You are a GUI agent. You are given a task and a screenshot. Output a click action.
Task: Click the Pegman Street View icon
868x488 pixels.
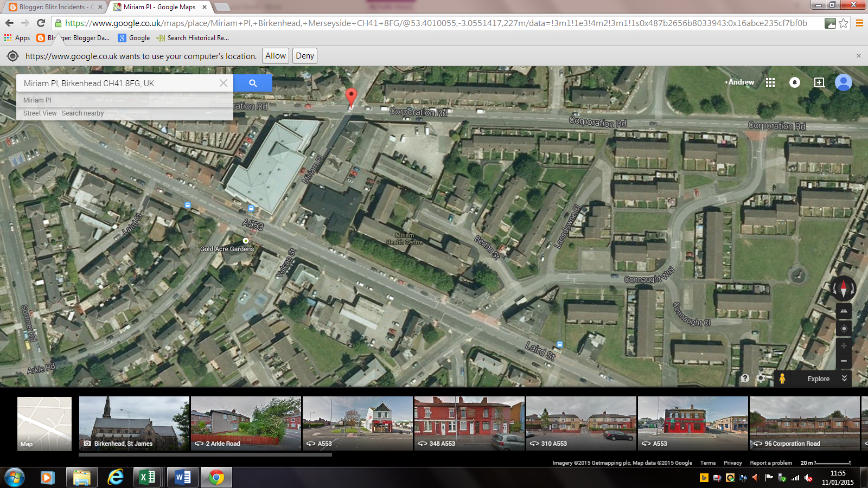782,378
